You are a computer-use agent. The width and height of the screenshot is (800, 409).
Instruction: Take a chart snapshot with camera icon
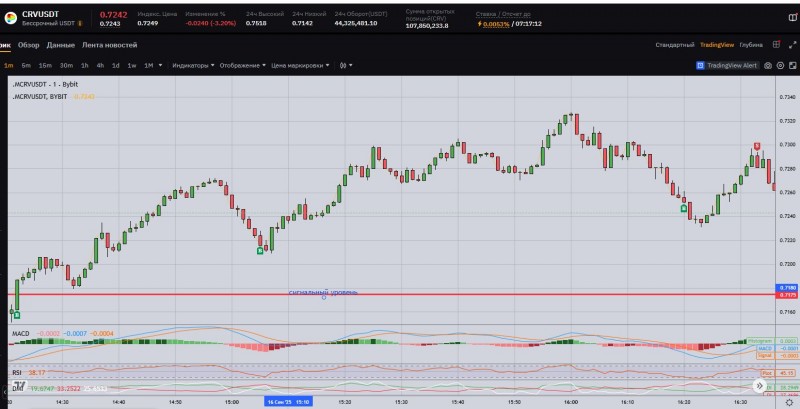coord(768,66)
